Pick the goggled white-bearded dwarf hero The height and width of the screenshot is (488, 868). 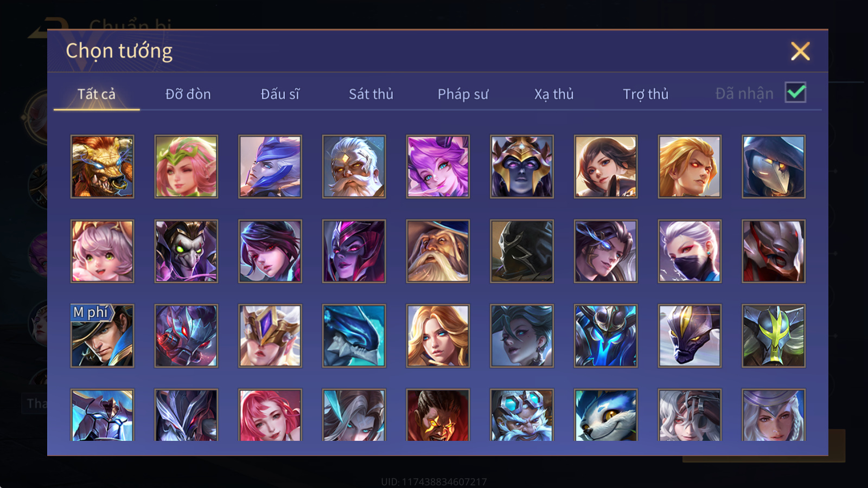[x=522, y=415]
